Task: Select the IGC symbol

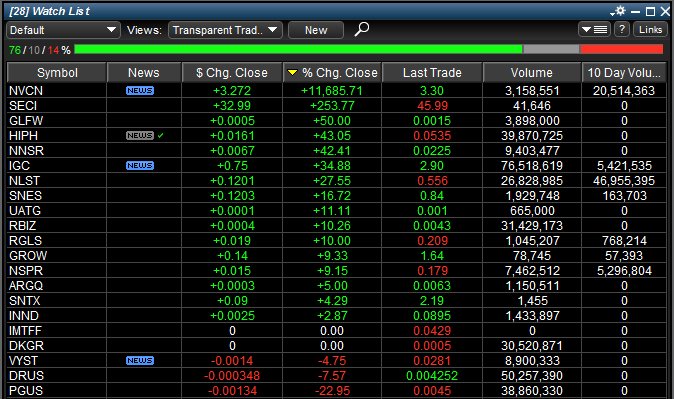Action: (19, 166)
